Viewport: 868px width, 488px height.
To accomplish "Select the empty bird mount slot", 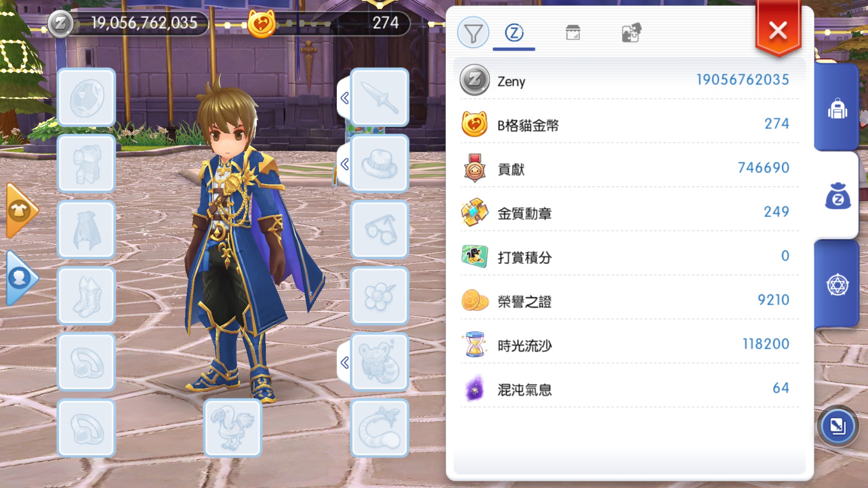I will (x=233, y=428).
